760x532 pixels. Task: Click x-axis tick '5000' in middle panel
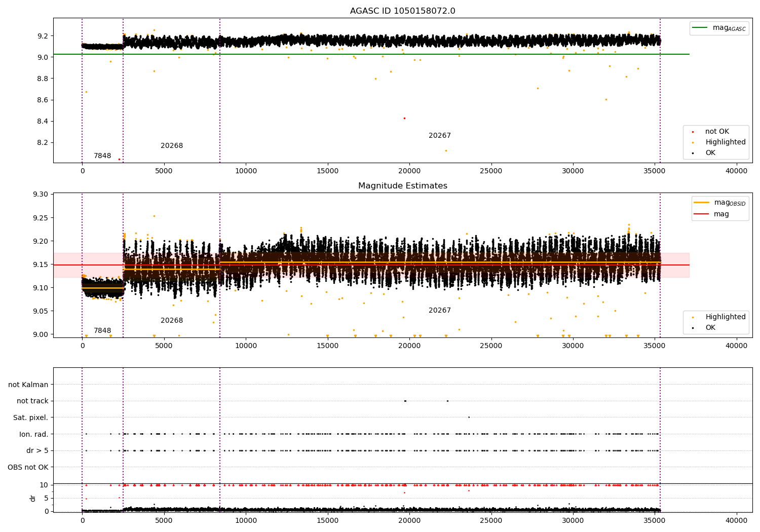(164, 346)
